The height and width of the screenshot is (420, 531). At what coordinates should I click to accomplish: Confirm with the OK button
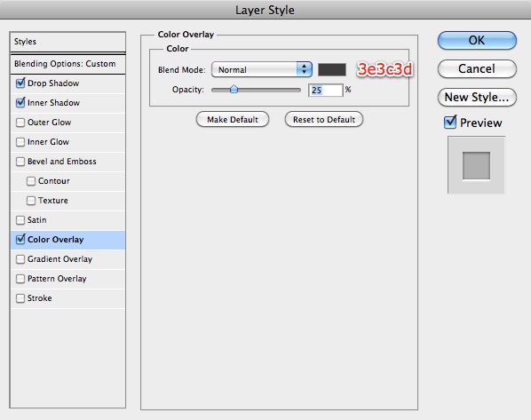pyautogui.click(x=477, y=40)
